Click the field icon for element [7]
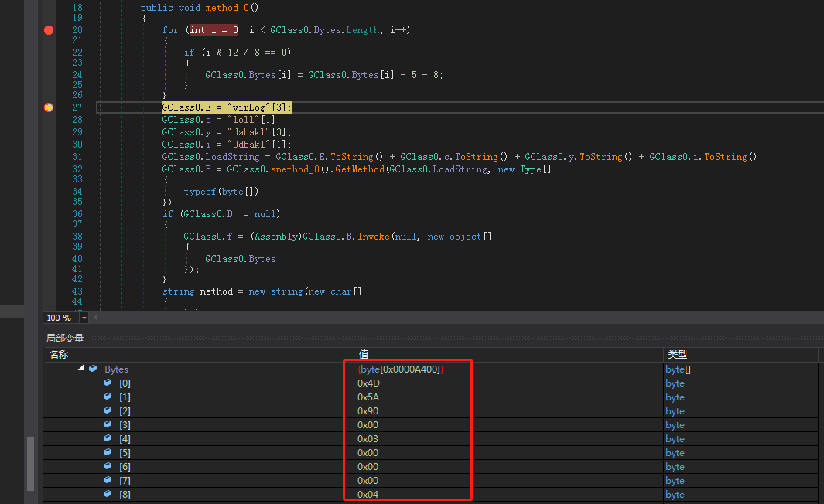824x504 pixels. 108,480
